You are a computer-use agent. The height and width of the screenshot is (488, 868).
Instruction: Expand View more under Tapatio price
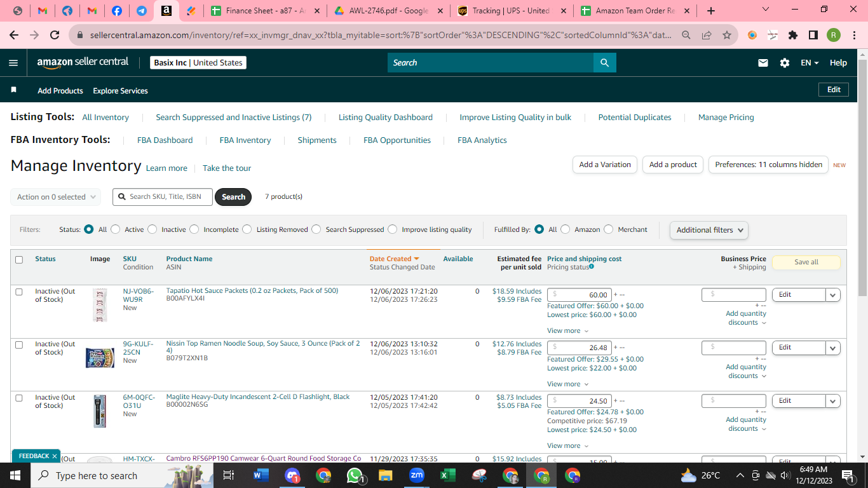567,330
